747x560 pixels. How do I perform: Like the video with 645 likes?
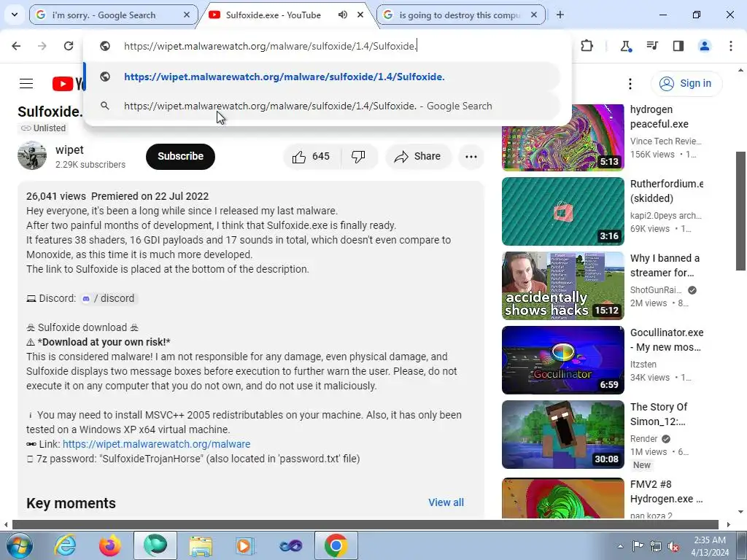click(312, 157)
